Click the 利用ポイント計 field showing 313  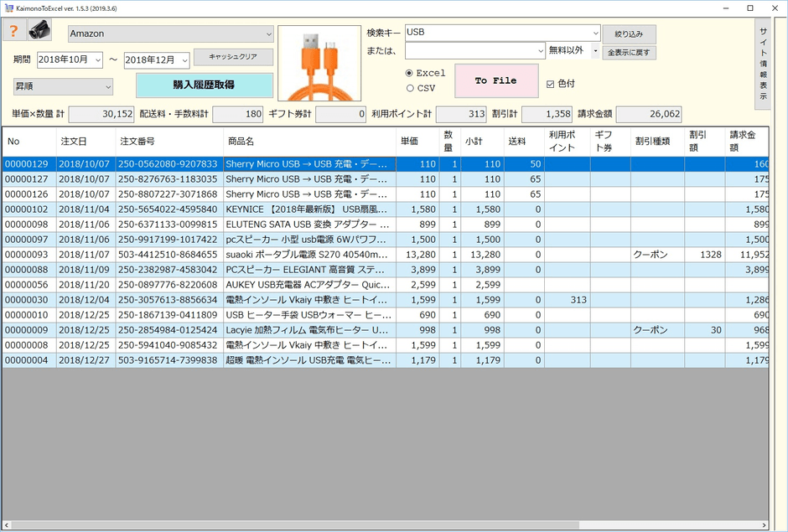pos(461,115)
